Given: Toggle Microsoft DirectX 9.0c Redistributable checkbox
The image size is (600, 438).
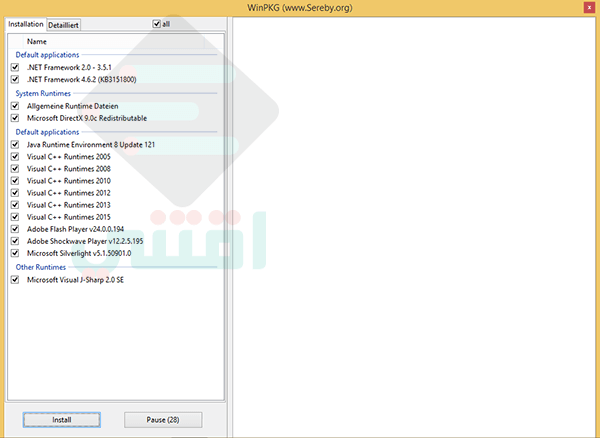Looking at the screenshot, I should pyautogui.click(x=15, y=118).
